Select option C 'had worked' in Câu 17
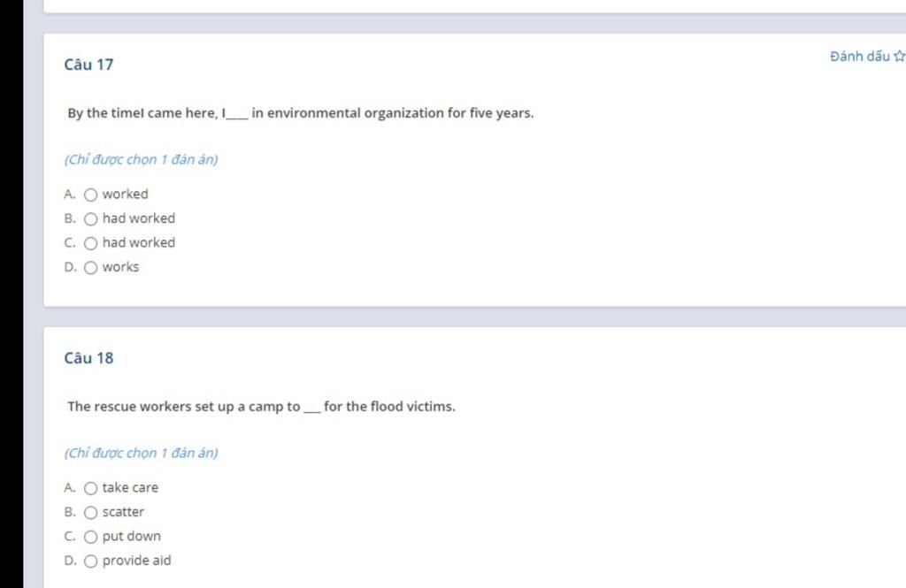Screen dimensions: 906x588 click(91, 243)
